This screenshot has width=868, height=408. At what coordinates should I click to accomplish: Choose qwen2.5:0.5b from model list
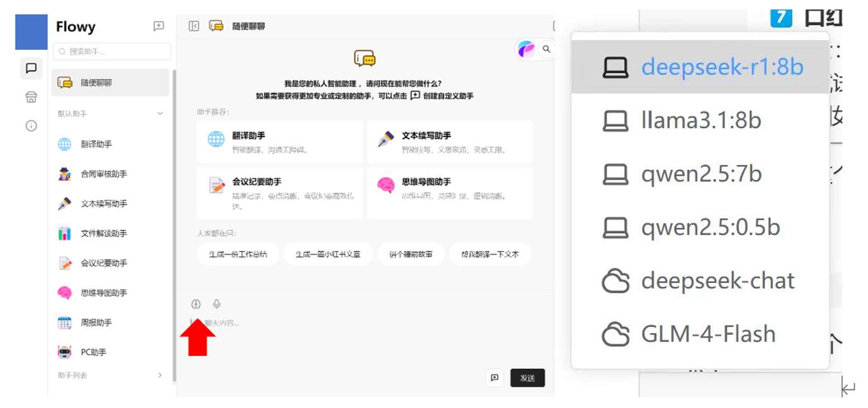coord(700,227)
